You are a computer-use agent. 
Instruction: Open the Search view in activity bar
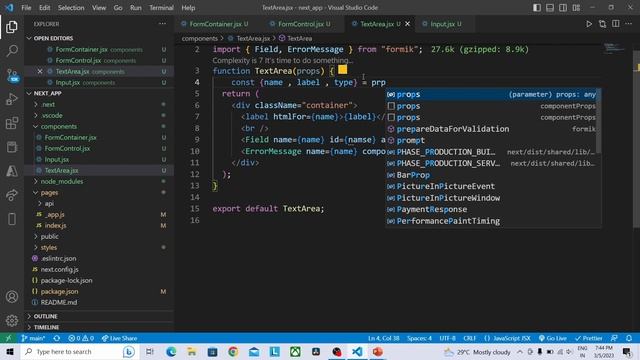(x=12, y=51)
